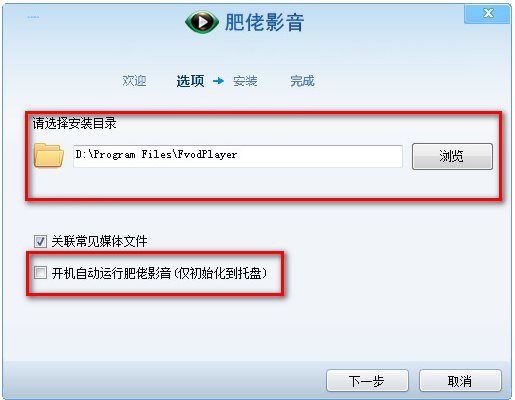Continue with the 下一步 button
Image resolution: width=515 pixels, height=400 pixels.
pyautogui.click(x=367, y=380)
